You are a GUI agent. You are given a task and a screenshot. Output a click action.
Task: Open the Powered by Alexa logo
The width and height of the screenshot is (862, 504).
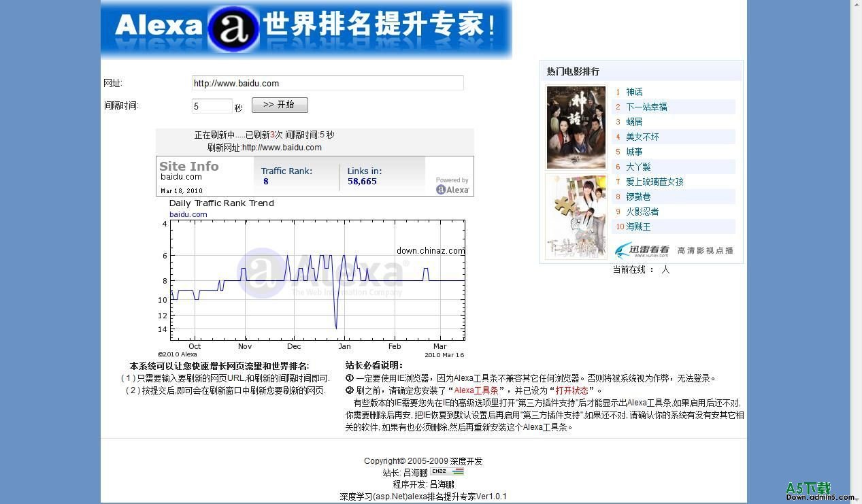tap(452, 186)
